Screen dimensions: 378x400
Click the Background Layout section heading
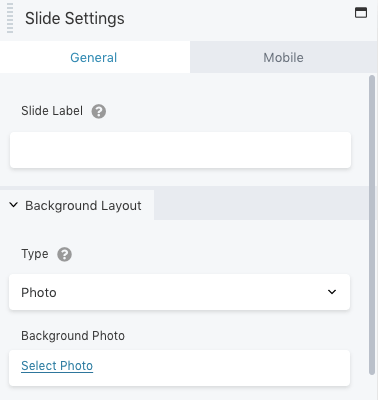83,206
